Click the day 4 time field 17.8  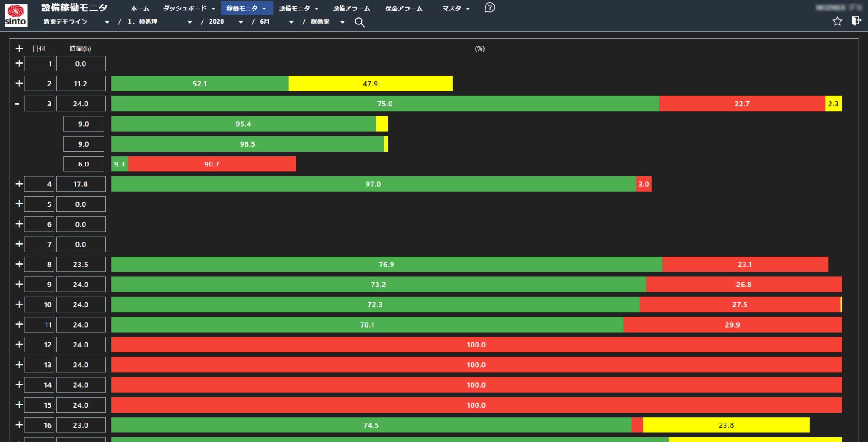point(81,184)
